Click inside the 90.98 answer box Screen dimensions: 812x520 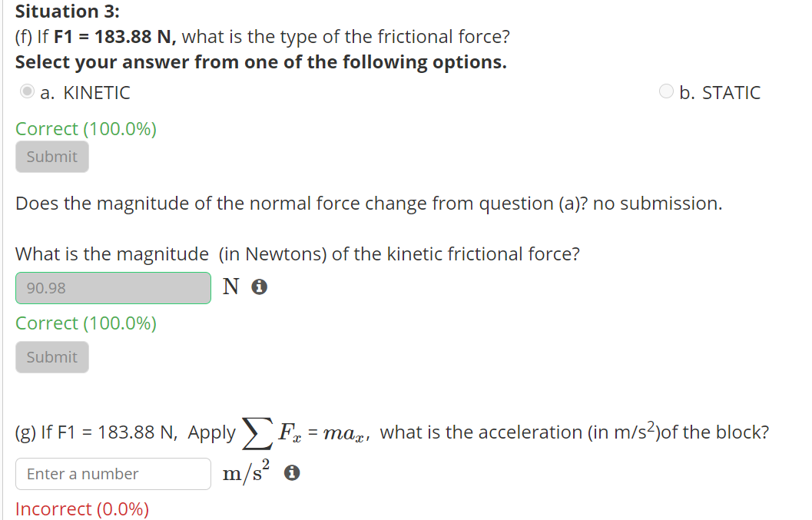(113, 288)
